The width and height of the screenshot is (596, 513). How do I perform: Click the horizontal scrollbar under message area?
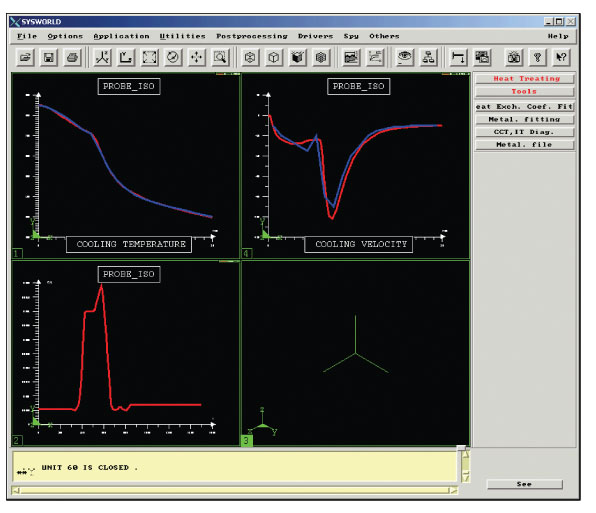[235, 491]
